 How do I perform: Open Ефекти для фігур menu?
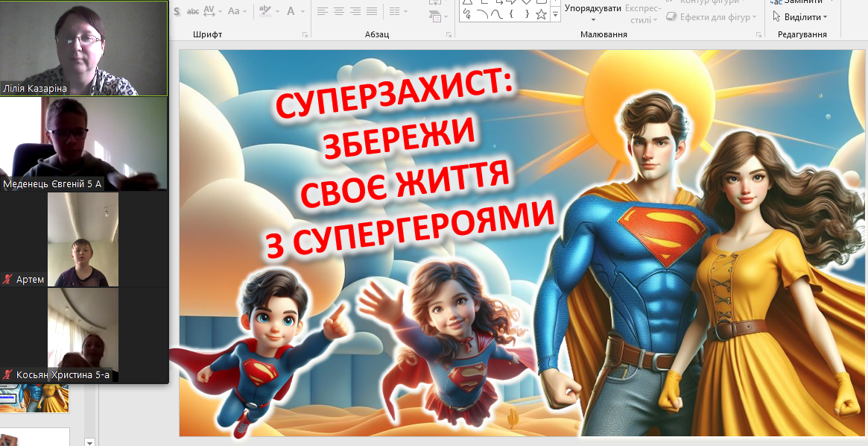tap(717, 17)
